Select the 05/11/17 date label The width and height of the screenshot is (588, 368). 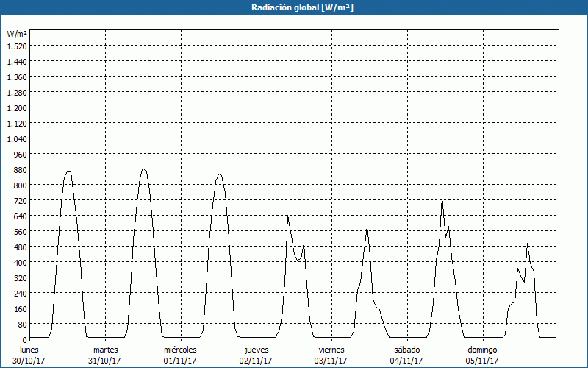click(x=482, y=361)
